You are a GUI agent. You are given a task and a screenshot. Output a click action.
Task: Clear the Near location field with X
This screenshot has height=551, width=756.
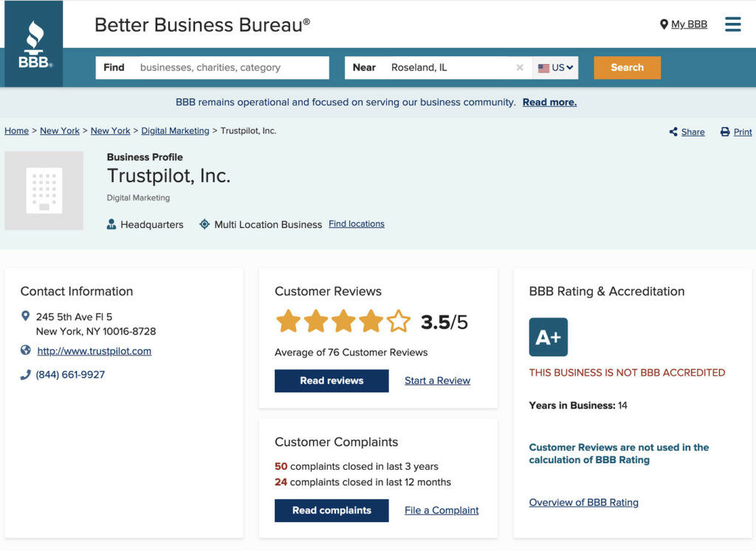[520, 67]
